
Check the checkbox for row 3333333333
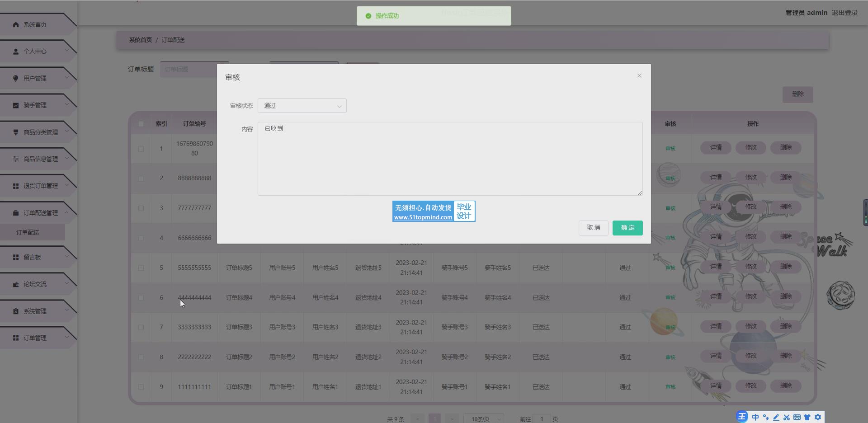coord(141,327)
